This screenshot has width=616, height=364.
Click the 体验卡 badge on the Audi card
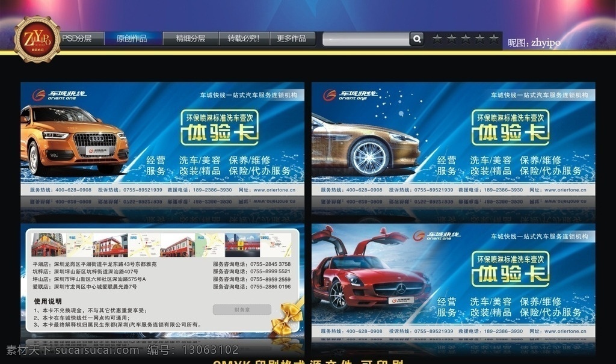(220, 128)
